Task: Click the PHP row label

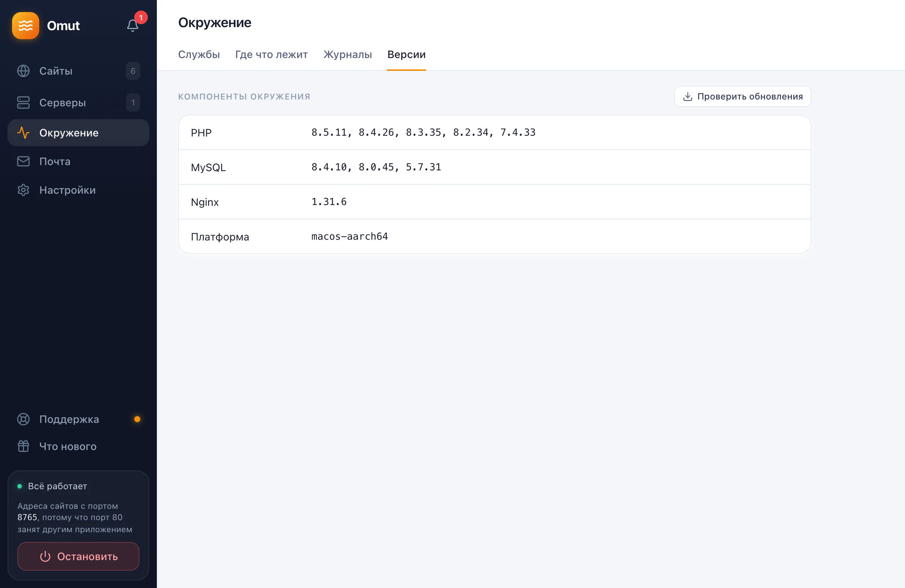Action: [201, 133]
